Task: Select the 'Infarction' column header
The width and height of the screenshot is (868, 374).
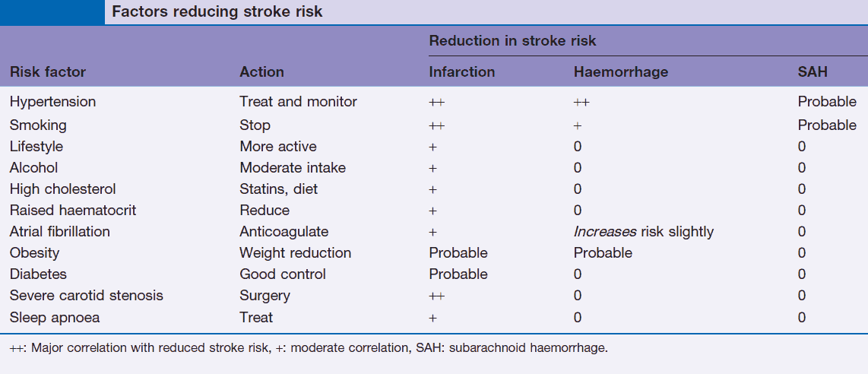Action: click(x=462, y=72)
